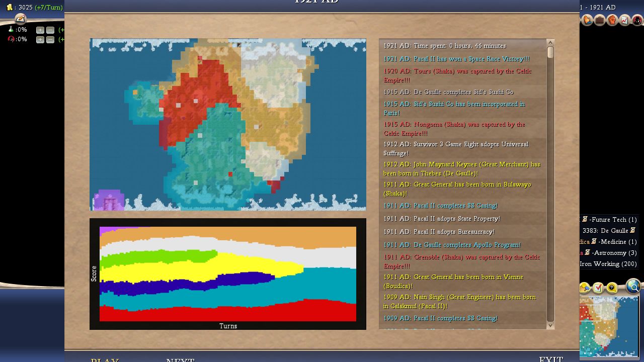
Task: Click the minimap in the corner
Action: tap(609, 326)
